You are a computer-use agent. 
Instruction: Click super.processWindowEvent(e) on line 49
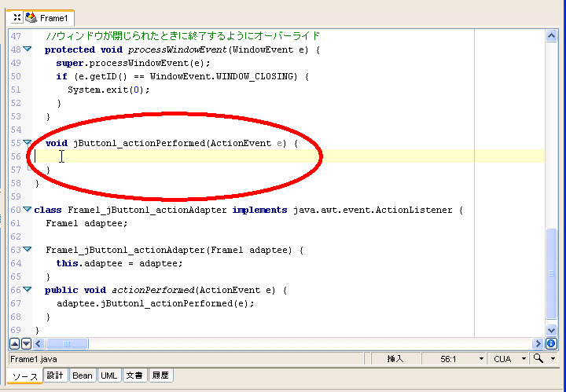(133, 63)
